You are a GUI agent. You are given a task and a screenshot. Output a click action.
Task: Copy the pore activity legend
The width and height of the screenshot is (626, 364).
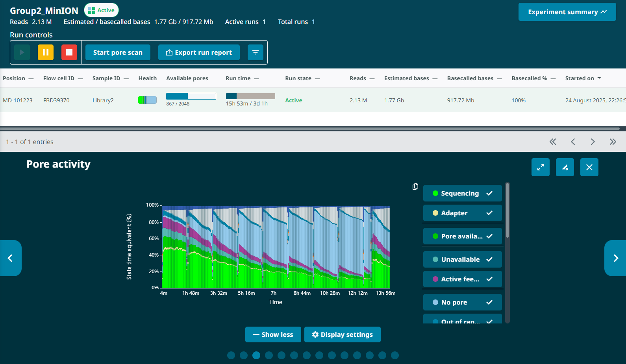[x=415, y=187]
